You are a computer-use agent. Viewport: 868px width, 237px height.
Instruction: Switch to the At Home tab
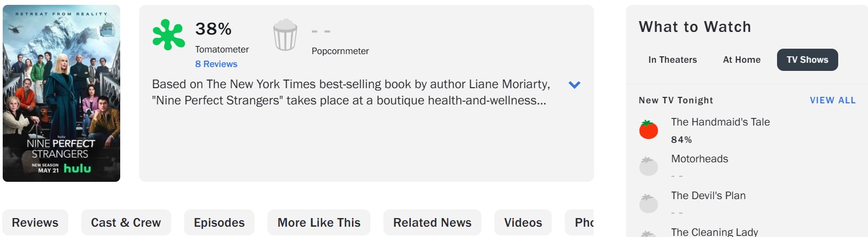click(x=741, y=60)
